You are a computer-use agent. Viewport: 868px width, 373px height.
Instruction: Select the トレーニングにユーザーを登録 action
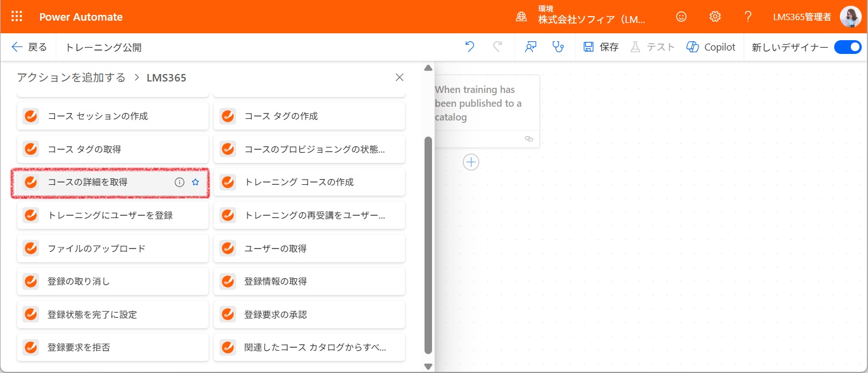113,216
